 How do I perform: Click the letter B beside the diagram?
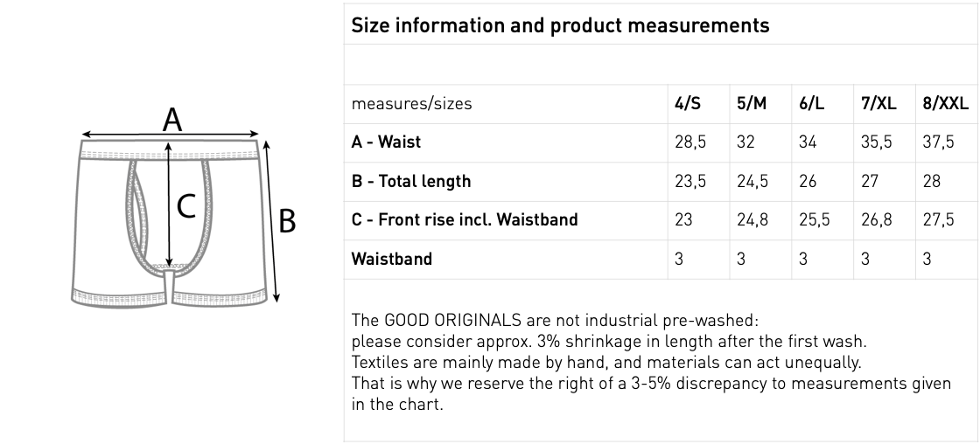(x=287, y=222)
